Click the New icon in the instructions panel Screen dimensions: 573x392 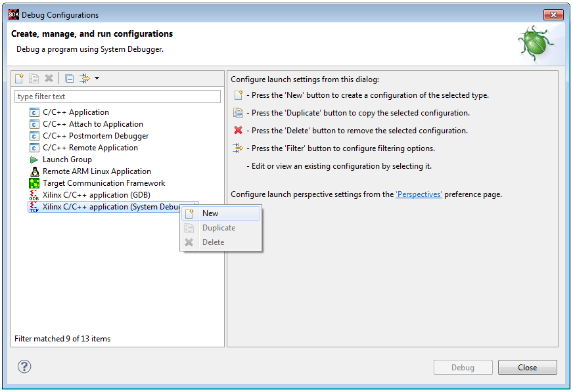pos(239,95)
